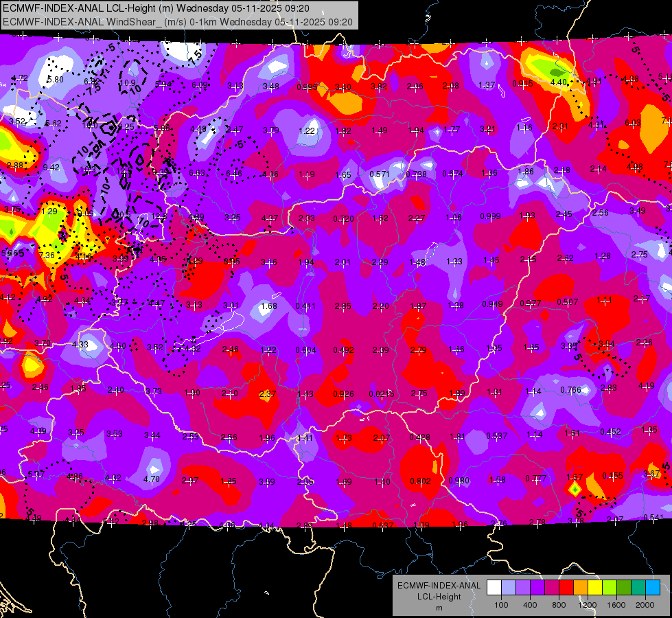
Task: Click the grid value 0.507
Action: click(568, 302)
